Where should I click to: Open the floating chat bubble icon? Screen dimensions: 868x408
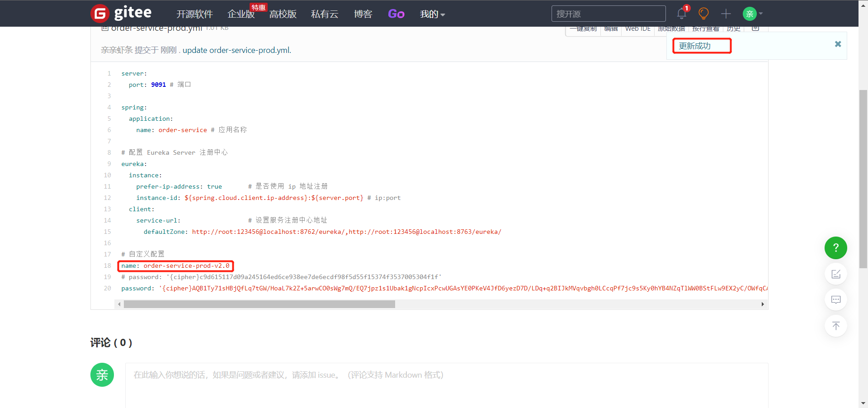click(835, 300)
